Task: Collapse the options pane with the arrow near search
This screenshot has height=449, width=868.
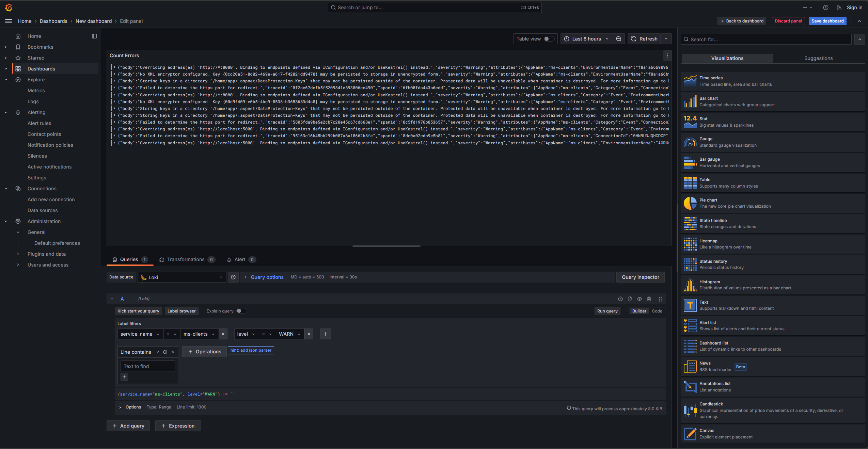Action: (859, 39)
